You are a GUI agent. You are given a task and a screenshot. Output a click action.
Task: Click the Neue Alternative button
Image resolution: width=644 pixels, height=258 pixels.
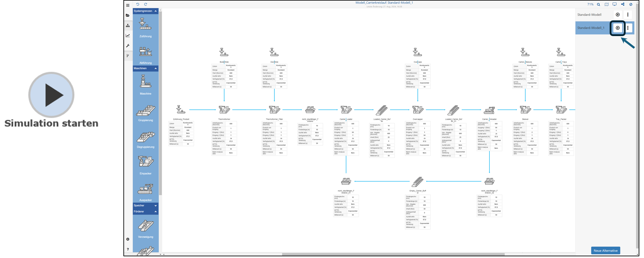pos(606,251)
